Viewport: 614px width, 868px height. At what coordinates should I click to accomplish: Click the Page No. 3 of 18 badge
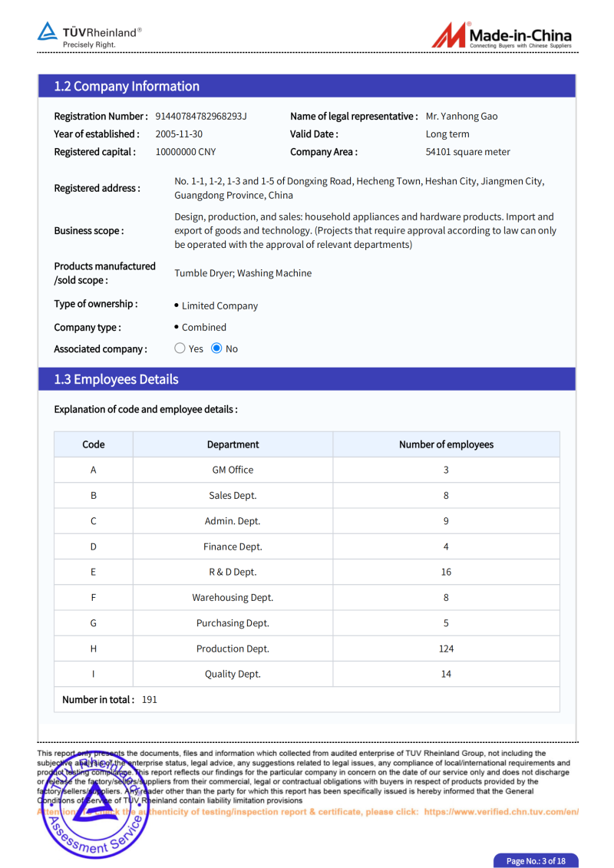click(x=535, y=860)
